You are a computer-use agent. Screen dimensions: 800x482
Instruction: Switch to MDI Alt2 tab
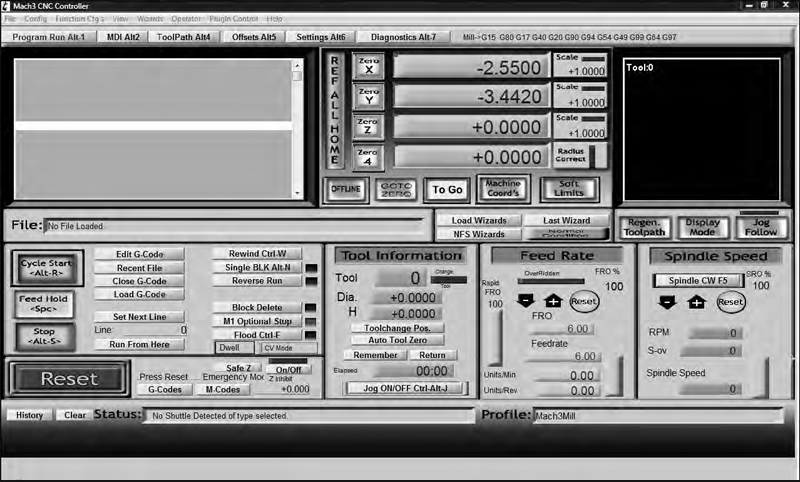click(x=123, y=37)
